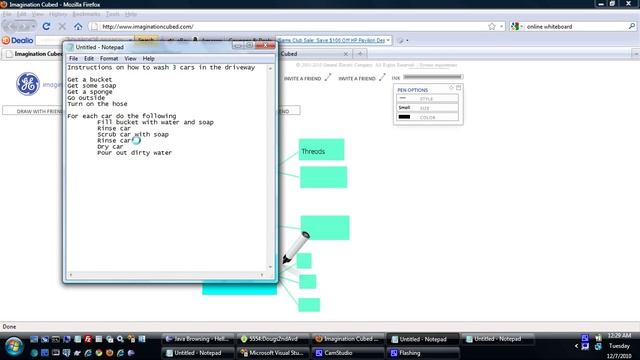Click text line 'Get a bucket'

(89, 80)
